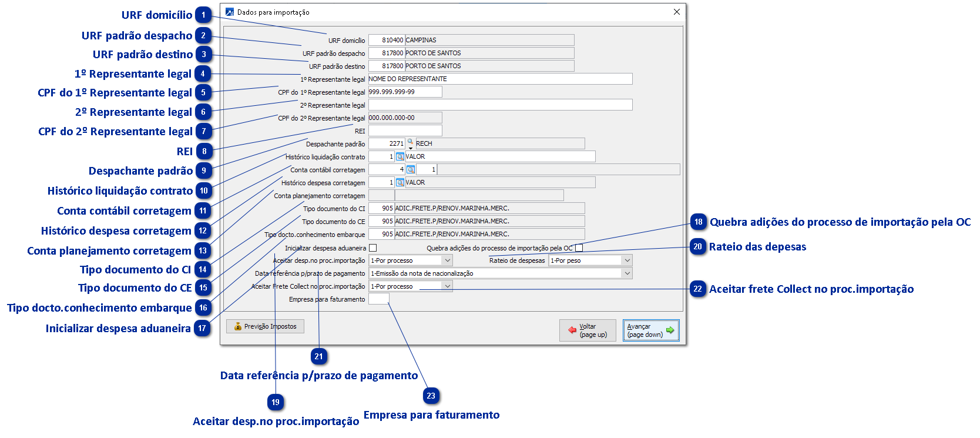
Task: Click the URF padrão despacho name field
Action: coord(489,53)
